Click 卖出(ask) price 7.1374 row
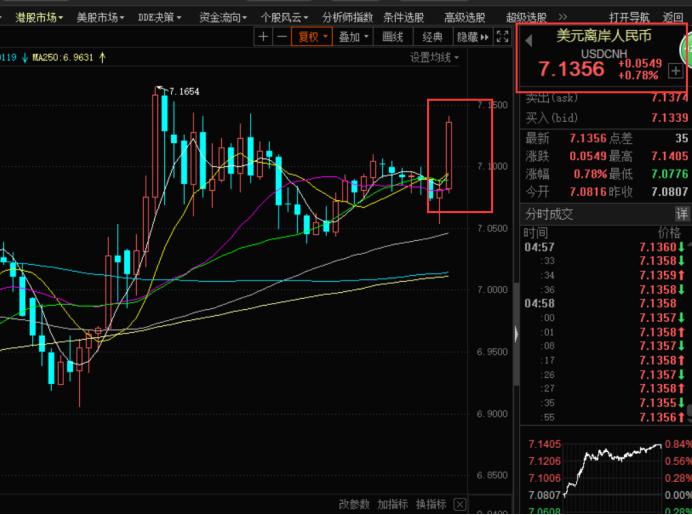Viewport: 692px width, 515px height. 606,98
